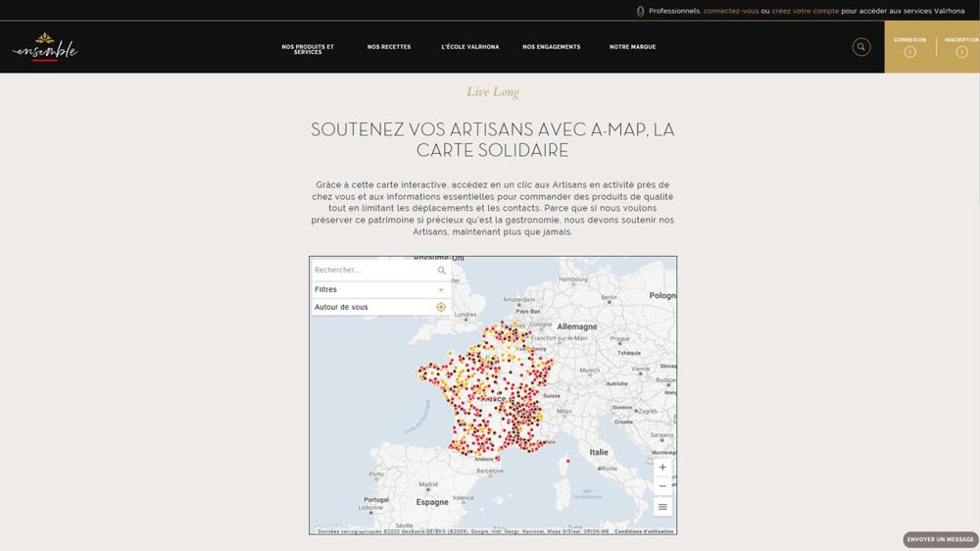
Task: Expand the Filtres dropdown
Action: click(x=380, y=289)
